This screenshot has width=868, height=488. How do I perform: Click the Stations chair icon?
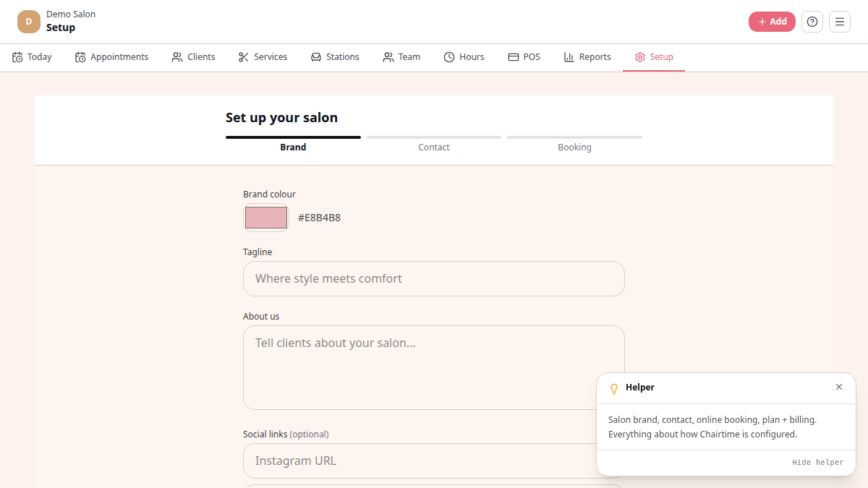[316, 57]
